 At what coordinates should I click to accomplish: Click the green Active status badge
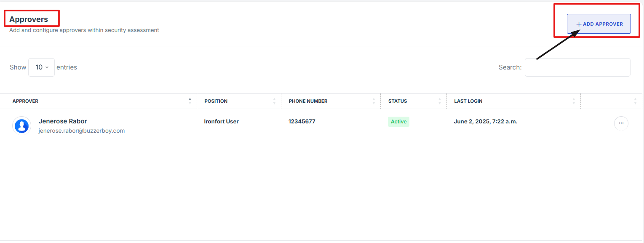coord(398,122)
